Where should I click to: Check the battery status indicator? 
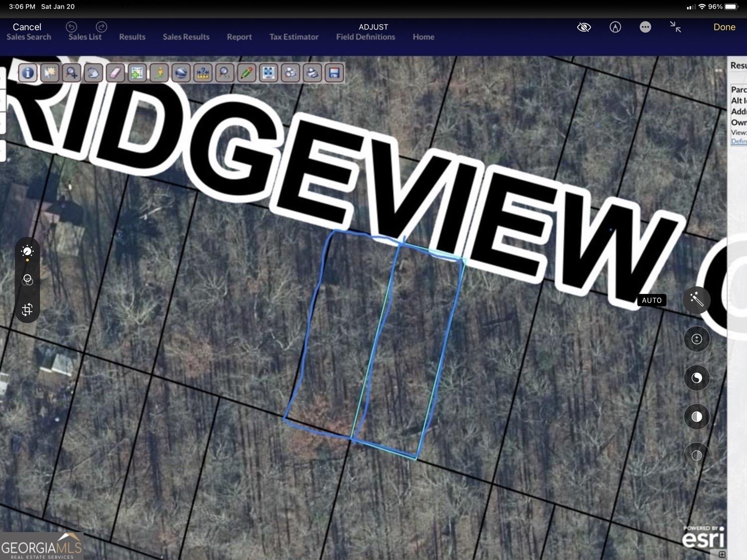732,6
